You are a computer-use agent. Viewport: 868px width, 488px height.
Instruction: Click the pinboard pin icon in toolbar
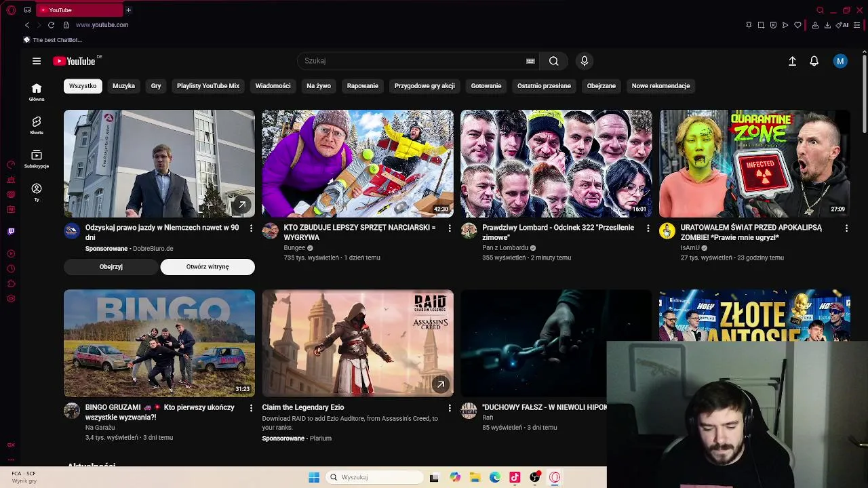(x=749, y=25)
